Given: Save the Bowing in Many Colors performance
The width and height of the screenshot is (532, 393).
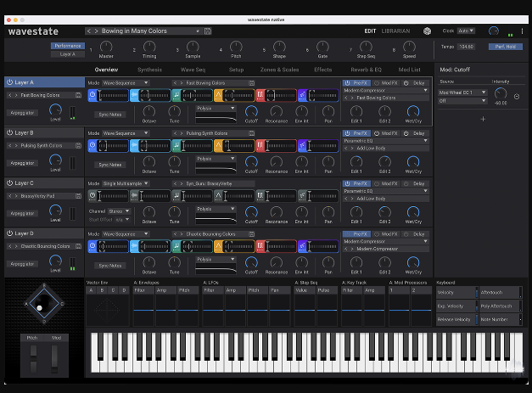Looking at the screenshot, I should pyautogui.click(x=208, y=31).
